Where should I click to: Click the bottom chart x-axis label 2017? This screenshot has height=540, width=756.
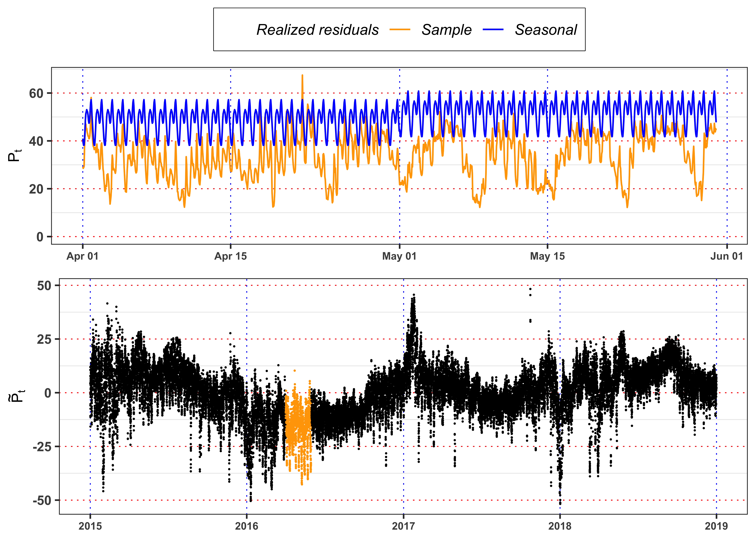[x=403, y=526]
